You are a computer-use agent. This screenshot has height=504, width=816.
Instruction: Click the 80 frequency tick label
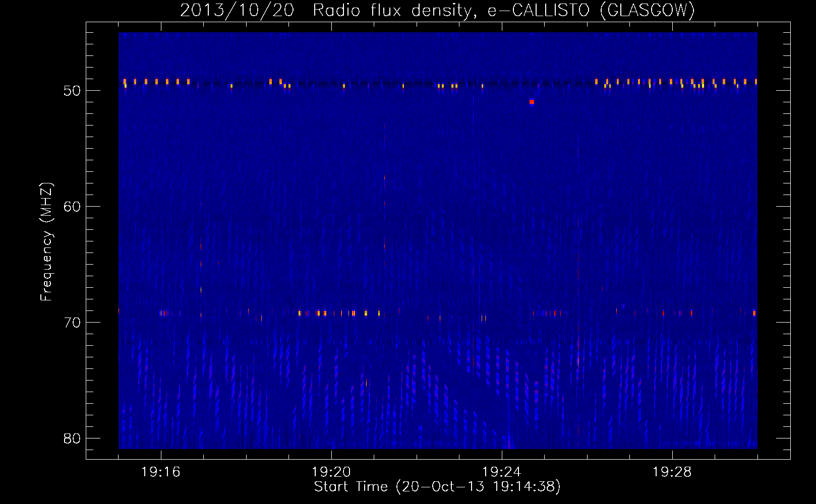pos(72,438)
